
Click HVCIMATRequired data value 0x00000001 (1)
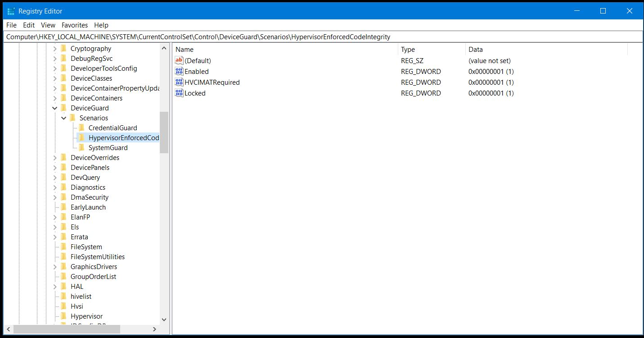click(491, 82)
